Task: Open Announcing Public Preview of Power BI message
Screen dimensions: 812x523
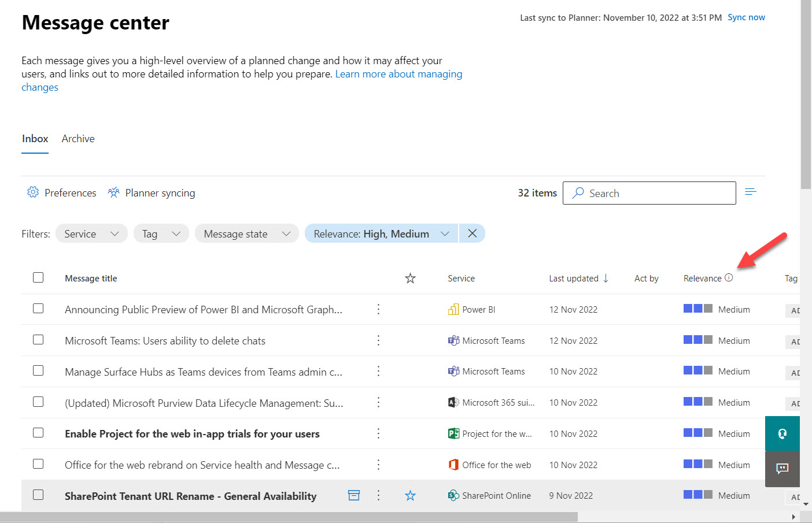Action: 204,310
